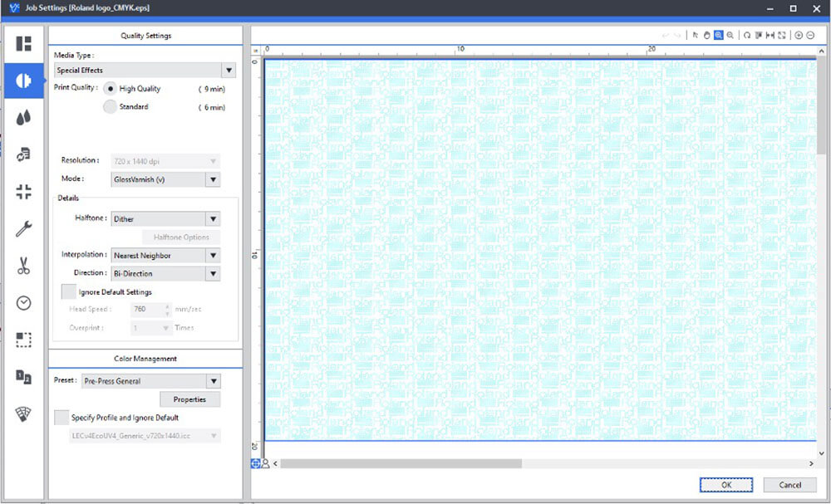Click the fit-to-screen expand icon
This screenshot has width=831, height=504.
point(782,36)
